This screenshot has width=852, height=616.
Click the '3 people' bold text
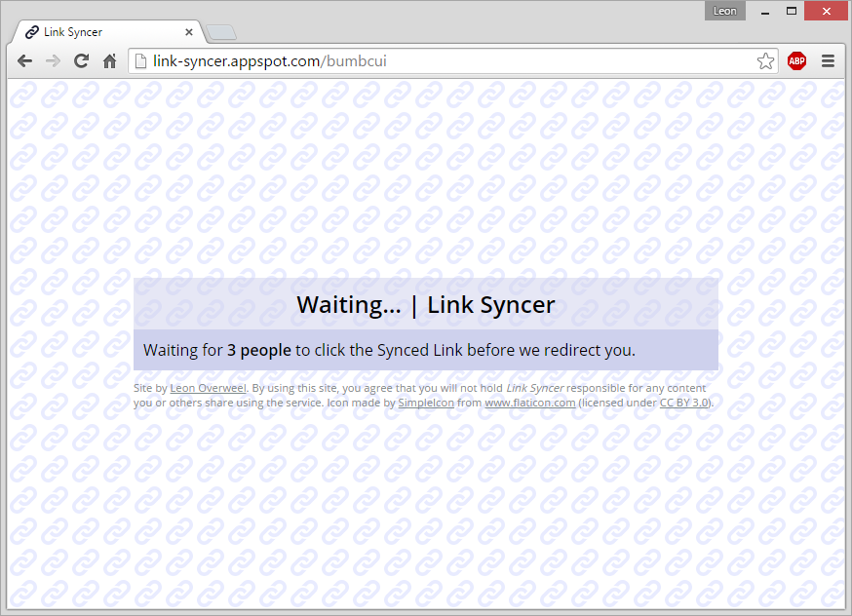pyautogui.click(x=259, y=350)
